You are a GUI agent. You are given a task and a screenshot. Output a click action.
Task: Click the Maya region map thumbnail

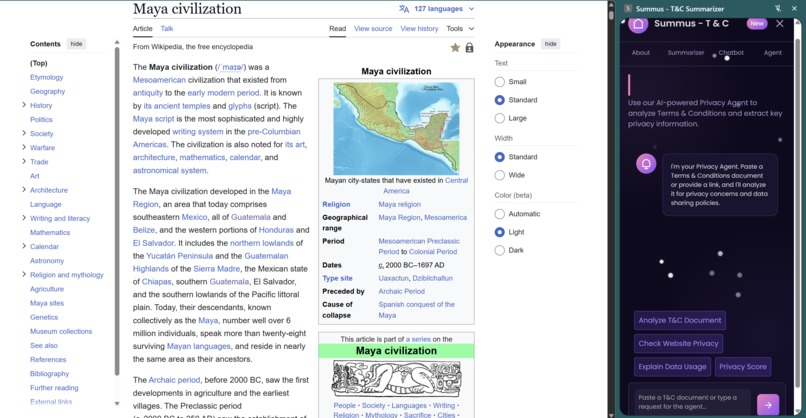(x=396, y=129)
